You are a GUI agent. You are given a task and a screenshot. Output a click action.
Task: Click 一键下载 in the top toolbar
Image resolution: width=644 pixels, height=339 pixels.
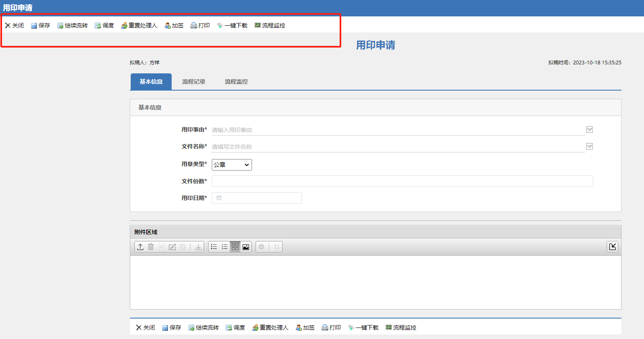pos(232,25)
